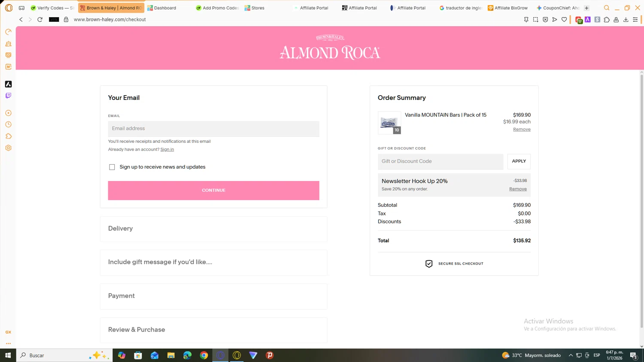Screen dimensions: 644x362
Task: Show hidden system tray icons
Action: (x=571, y=355)
